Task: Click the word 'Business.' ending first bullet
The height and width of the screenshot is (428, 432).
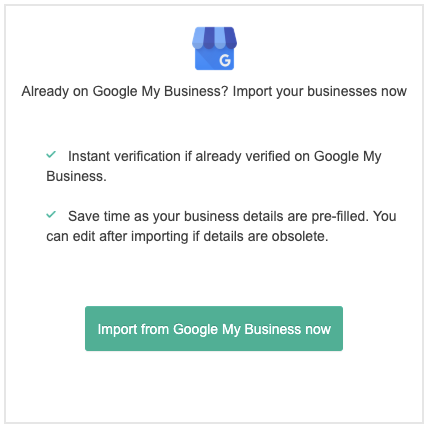Action: coord(76,176)
